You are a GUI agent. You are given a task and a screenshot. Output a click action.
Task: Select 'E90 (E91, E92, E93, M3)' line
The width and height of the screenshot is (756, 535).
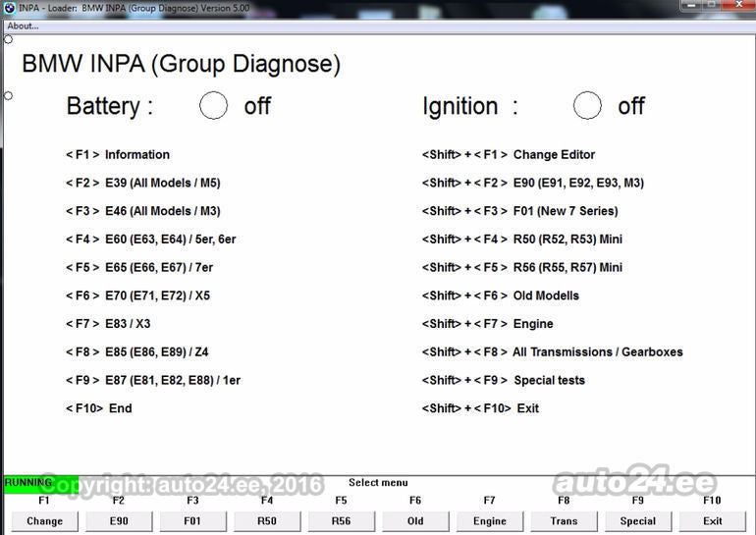point(533,184)
